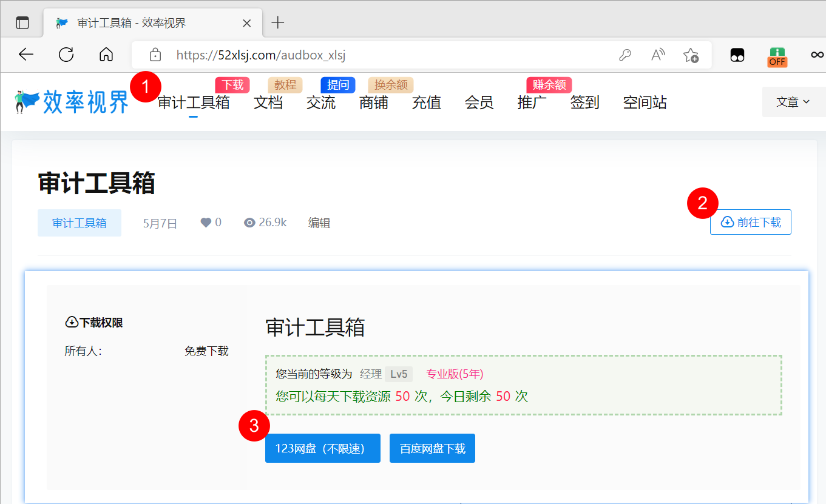Click the heart like icon on the post

click(205, 222)
